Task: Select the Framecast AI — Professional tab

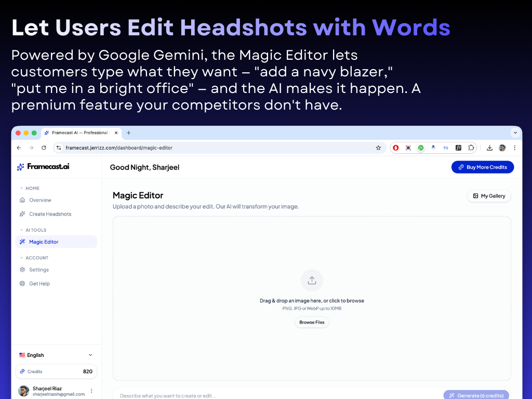Action: coord(81,132)
